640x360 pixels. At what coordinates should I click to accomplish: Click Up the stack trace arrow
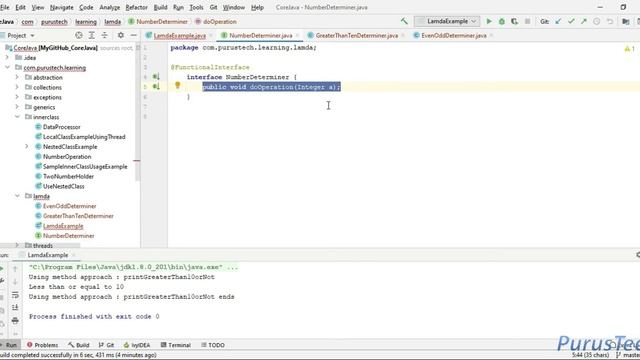15,269
